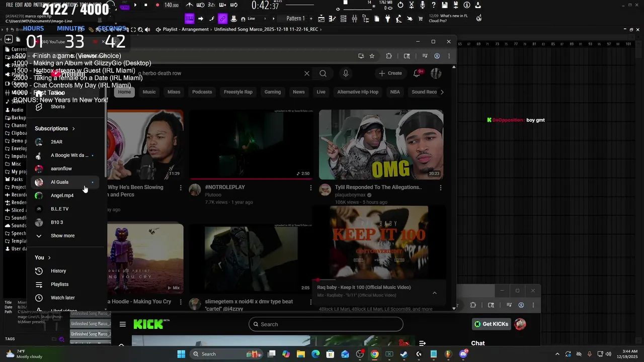Select the Alternative Hip Hop filter chip
644x362 pixels.
[x=358, y=92]
